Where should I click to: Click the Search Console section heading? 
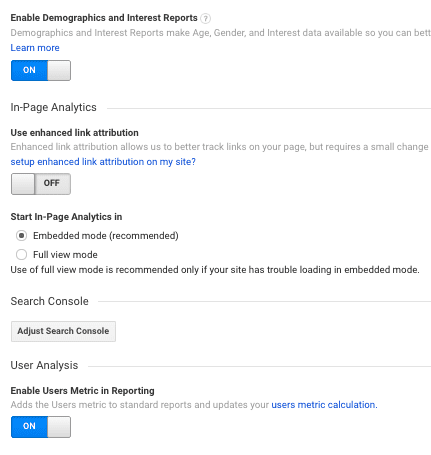(x=49, y=301)
